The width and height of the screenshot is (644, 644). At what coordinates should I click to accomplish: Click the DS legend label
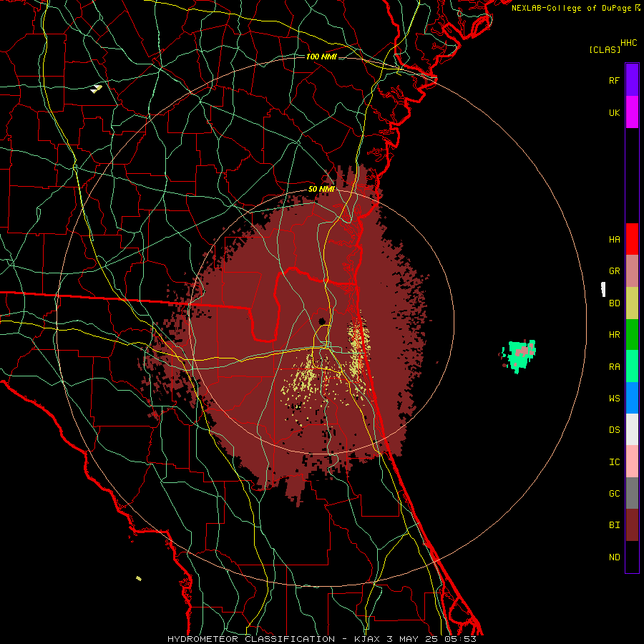coord(614,429)
